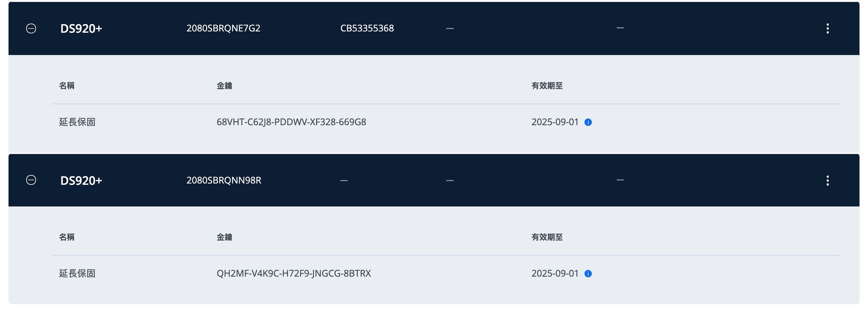This screenshot has height=310, width=868.
Task: Select serial number 2080SBRQNE7G2
Action: 223,28
